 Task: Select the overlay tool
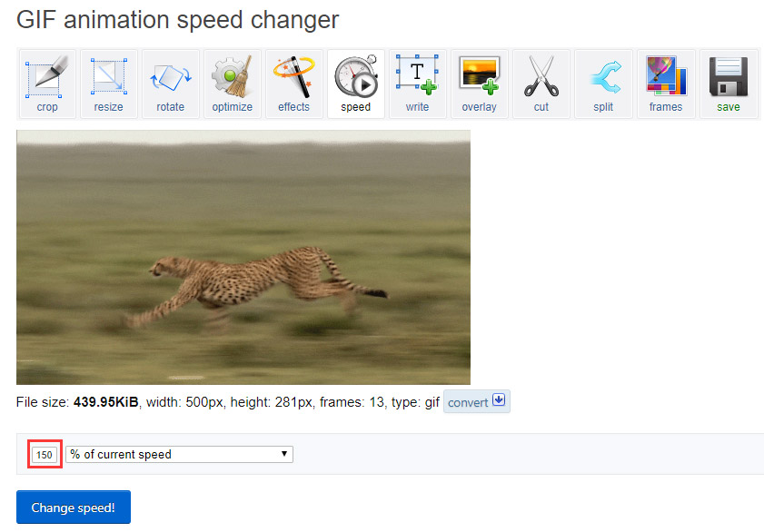[x=479, y=84]
